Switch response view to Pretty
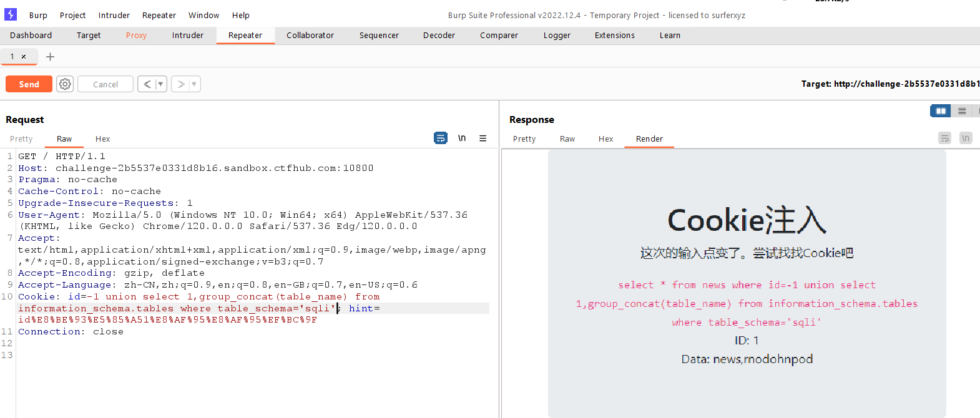This screenshot has width=980, height=418. click(x=524, y=139)
